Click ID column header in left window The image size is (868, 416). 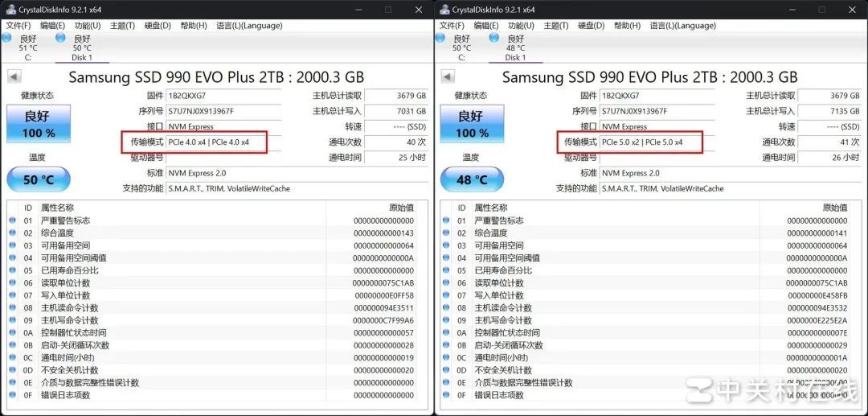[28, 208]
